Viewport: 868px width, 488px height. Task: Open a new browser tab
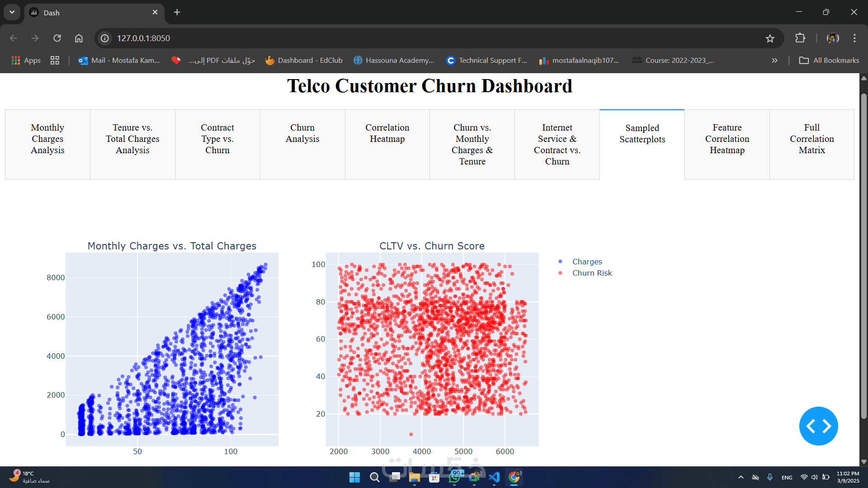(177, 13)
